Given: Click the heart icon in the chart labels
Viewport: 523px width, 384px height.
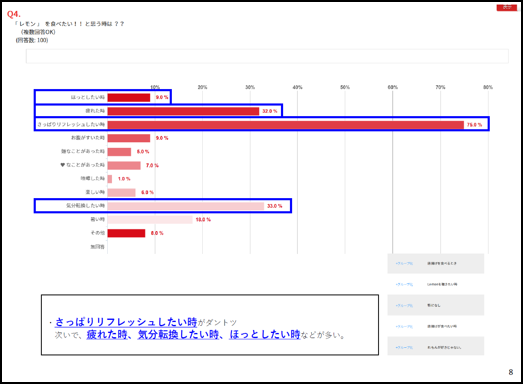Looking at the screenshot, I should 62,165.
